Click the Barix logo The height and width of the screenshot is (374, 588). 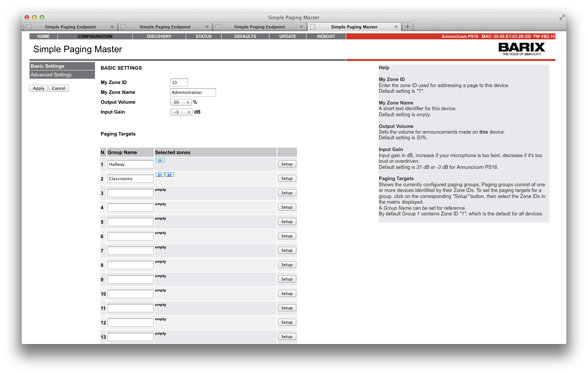[521, 49]
